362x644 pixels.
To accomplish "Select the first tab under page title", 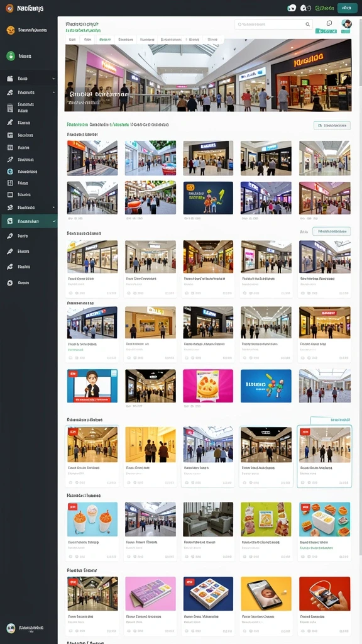I will [72, 40].
